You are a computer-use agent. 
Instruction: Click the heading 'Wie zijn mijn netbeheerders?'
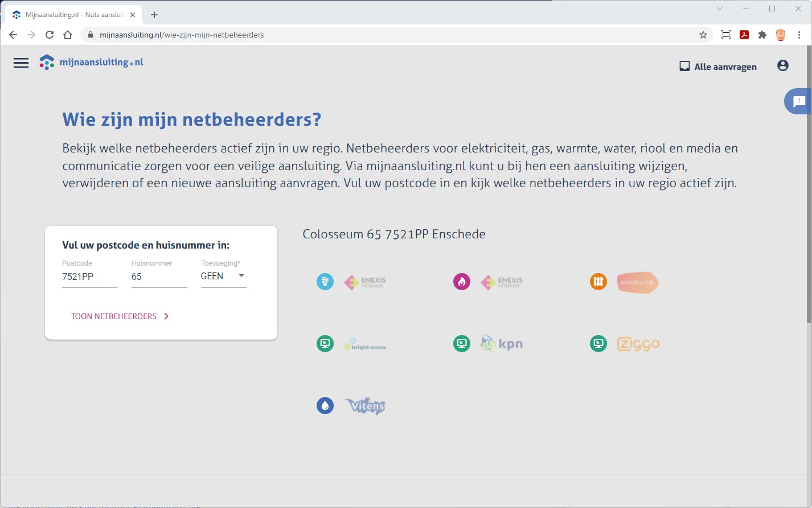click(x=192, y=119)
